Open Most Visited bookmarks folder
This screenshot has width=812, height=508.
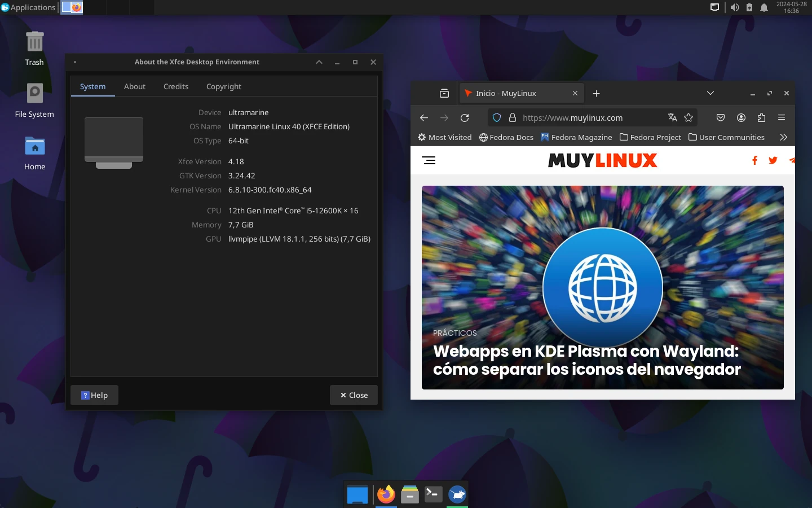tap(444, 137)
